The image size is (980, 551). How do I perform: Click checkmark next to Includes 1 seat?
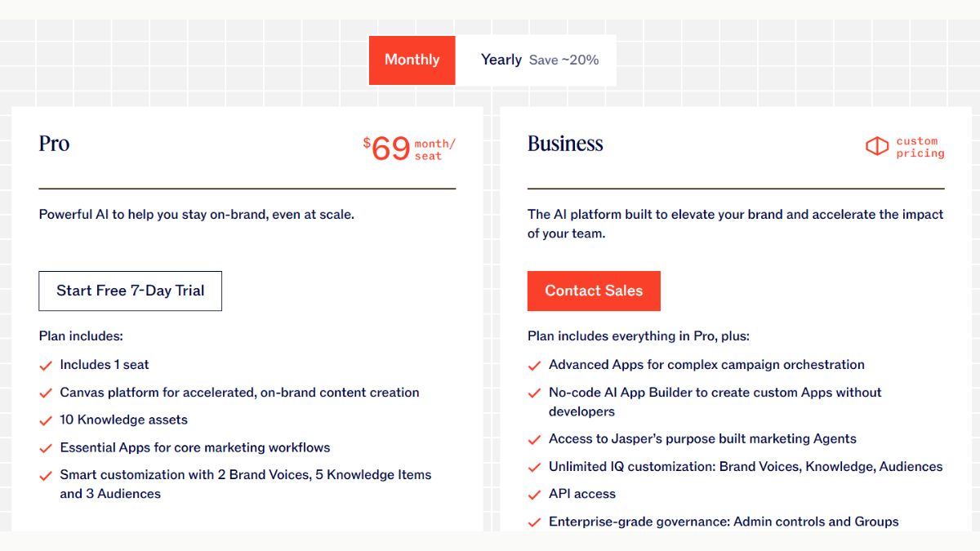46,366
